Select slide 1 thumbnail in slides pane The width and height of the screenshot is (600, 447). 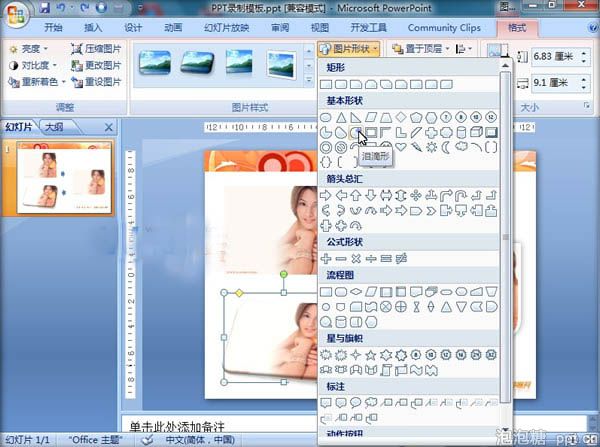(x=64, y=178)
